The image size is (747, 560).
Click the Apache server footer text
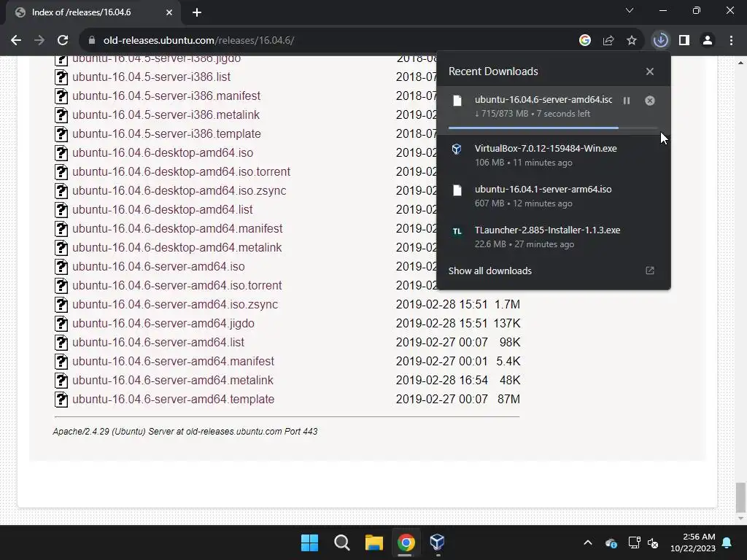[x=185, y=432]
